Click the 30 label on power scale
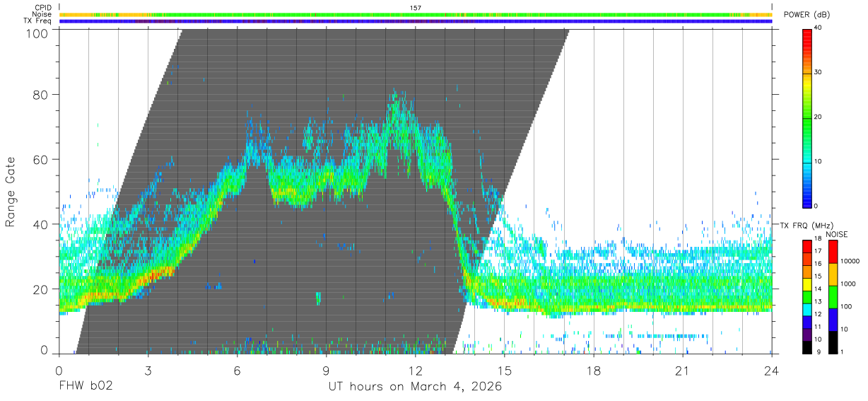Screen dimensions: 868x401 818,72
